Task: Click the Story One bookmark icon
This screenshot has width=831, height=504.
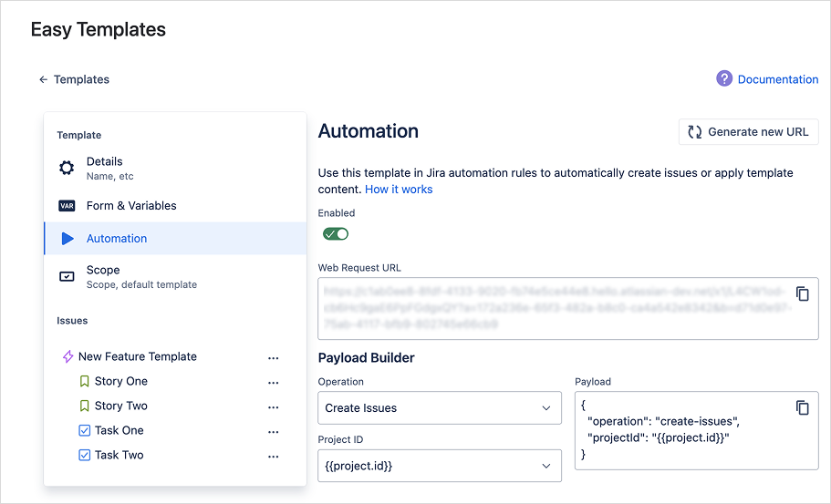Action: pos(85,382)
